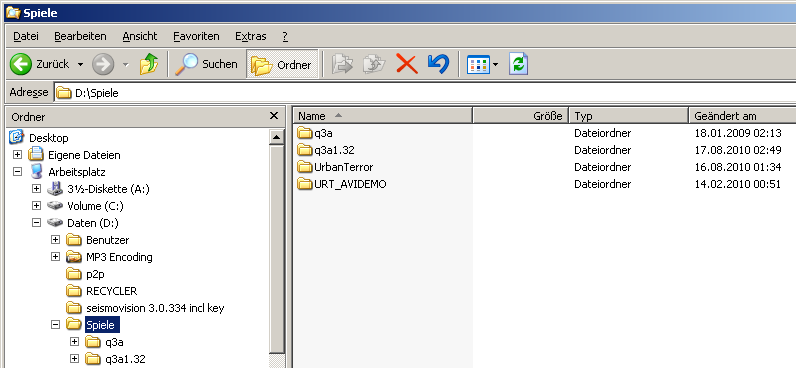Expand the q3a1.32 node in tree
The image size is (796, 368).
point(75,359)
